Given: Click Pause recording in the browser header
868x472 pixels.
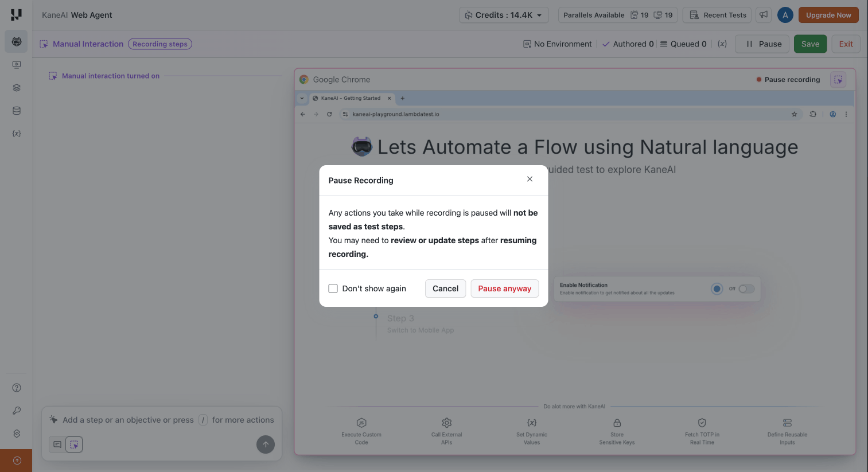Looking at the screenshot, I should (x=788, y=80).
